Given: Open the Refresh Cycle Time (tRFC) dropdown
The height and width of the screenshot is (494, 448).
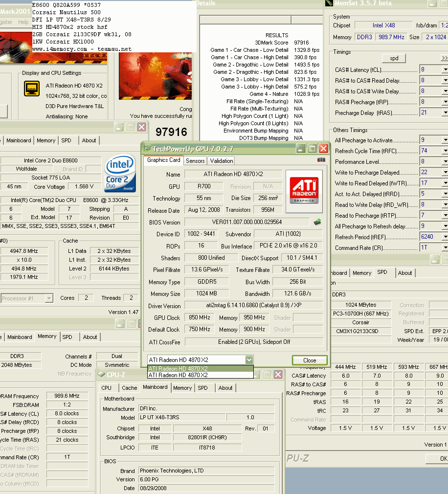Looking at the screenshot, I should coord(445,151).
